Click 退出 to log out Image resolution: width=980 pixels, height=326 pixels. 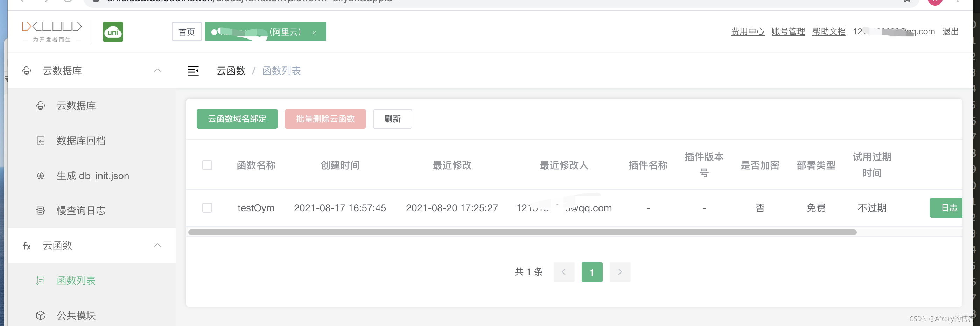(950, 31)
